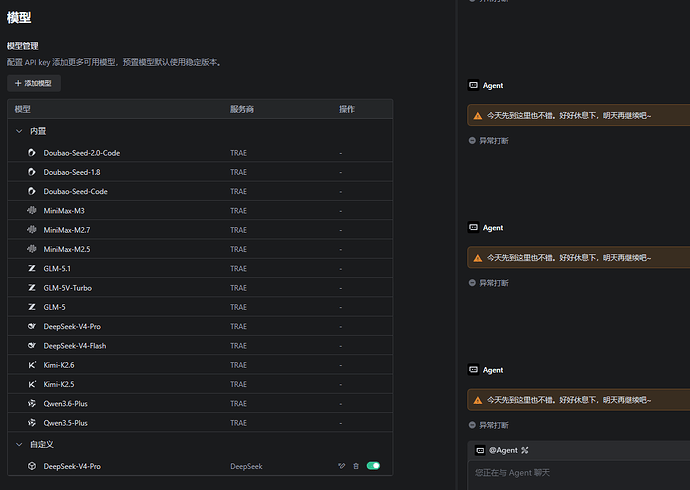The width and height of the screenshot is (690, 490).
Task: Click the @Agent avatar icon in chat input
Action: 480,450
